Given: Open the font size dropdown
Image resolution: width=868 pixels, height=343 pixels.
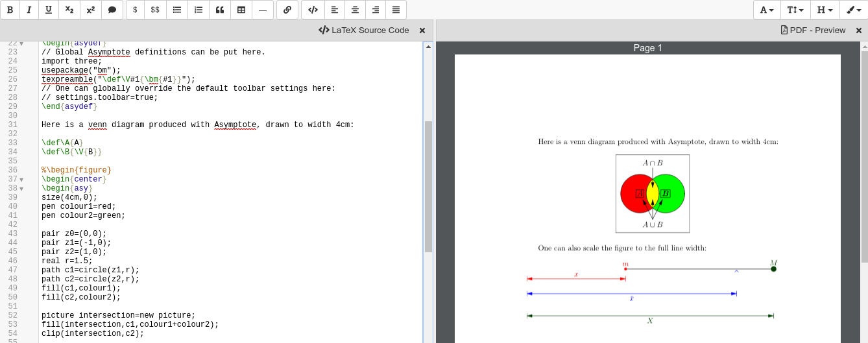Looking at the screenshot, I should click(795, 10).
